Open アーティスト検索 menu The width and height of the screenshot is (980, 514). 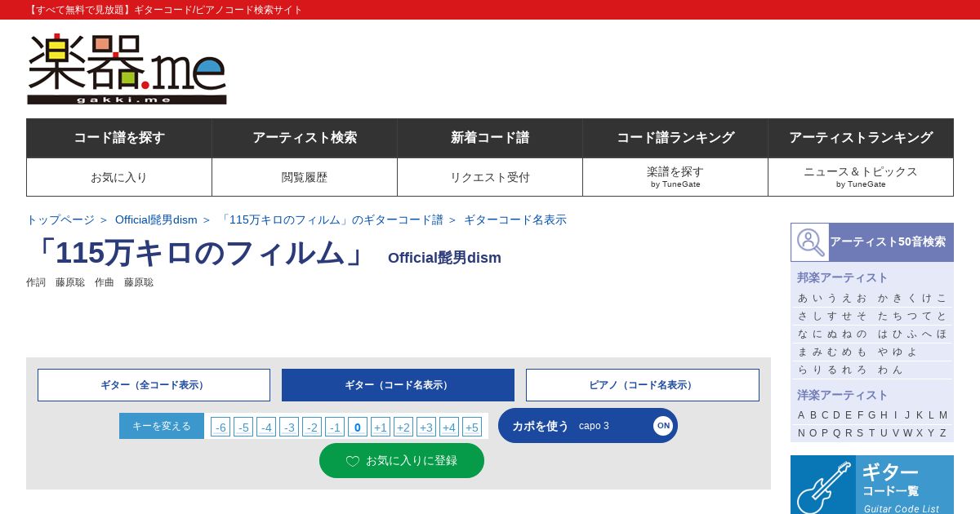pos(305,138)
